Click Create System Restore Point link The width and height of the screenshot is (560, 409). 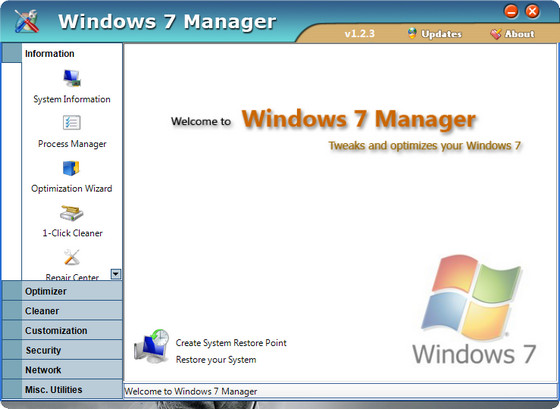click(x=231, y=343)
